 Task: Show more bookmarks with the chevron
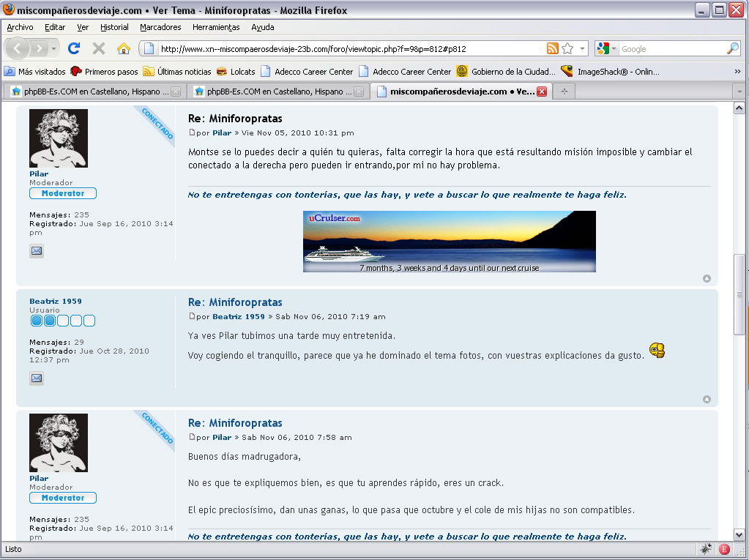(x=737, y=72)
